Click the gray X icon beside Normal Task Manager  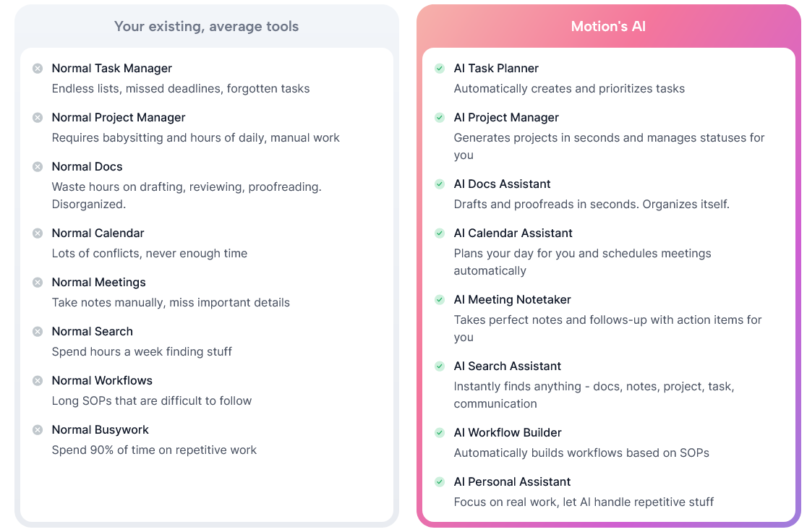(38, 69)
